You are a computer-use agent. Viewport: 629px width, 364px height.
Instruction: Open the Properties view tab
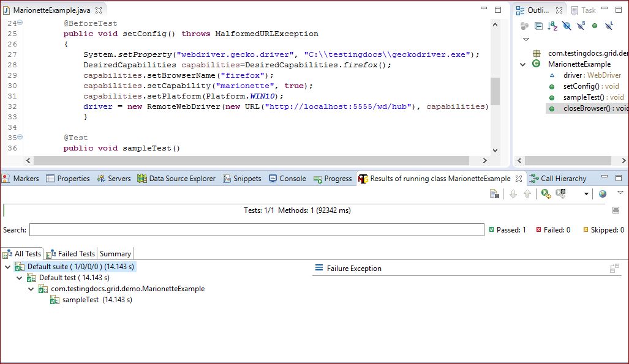tap(68, 179)
